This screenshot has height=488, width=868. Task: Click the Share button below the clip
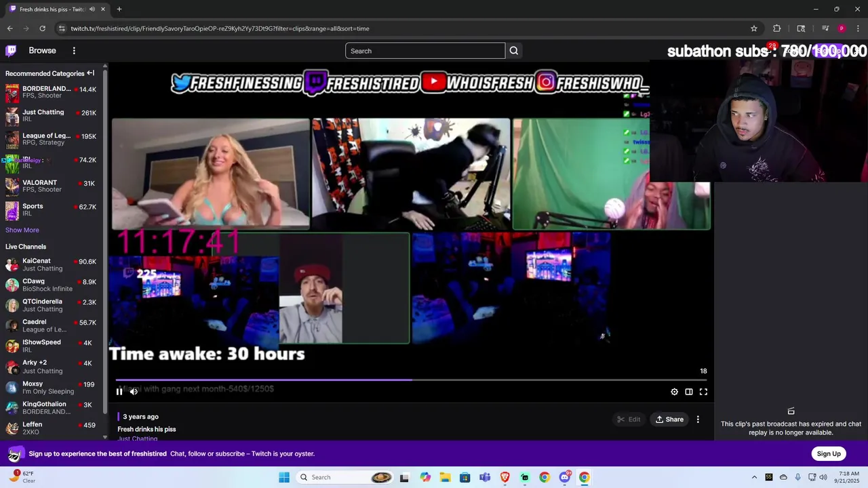tap(669, 420)
